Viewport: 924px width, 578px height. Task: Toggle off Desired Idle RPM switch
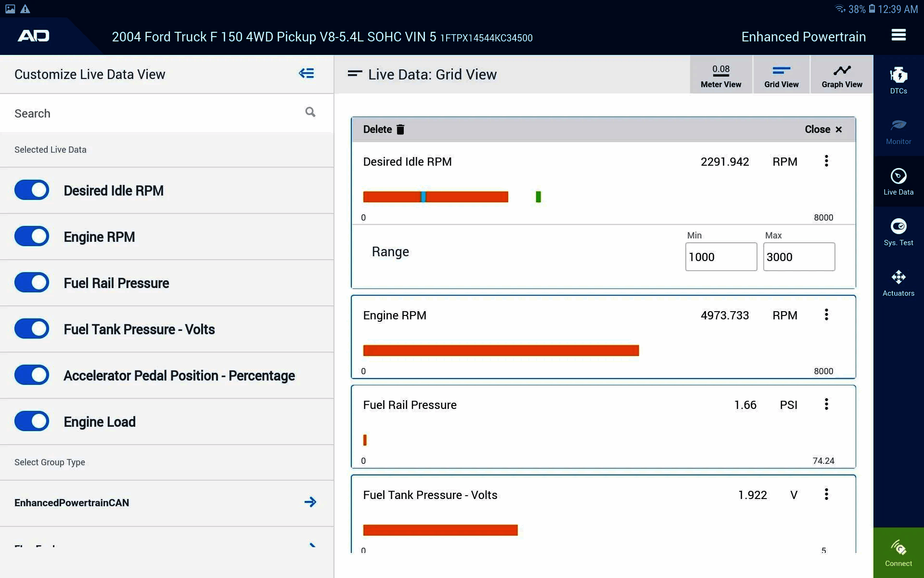pyautogui.click(x=32, y=190)
